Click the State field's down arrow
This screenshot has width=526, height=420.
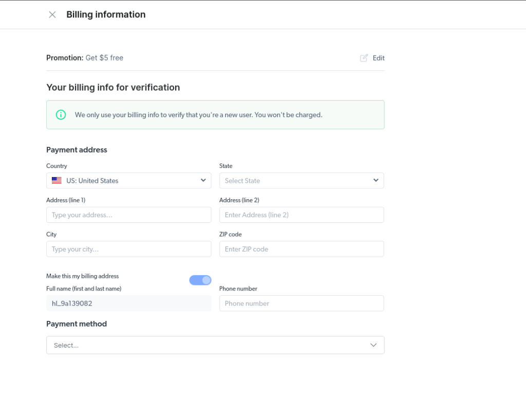coord(375,180)
